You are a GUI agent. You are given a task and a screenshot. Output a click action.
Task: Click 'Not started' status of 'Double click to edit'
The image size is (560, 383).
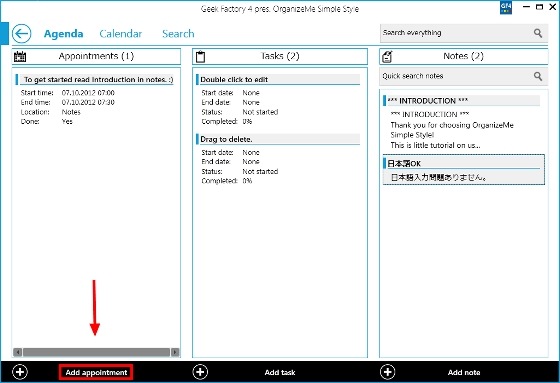point(260,112)
